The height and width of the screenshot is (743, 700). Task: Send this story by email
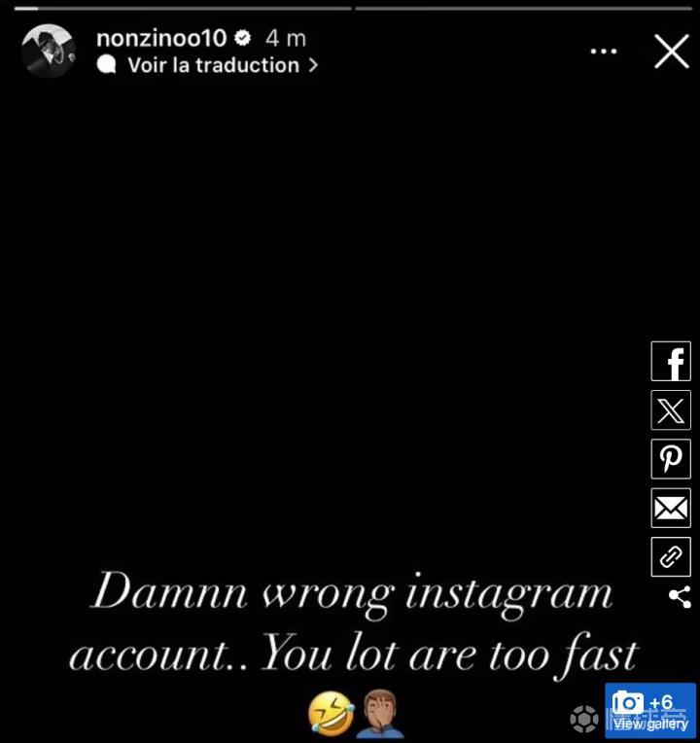(671, 508)
